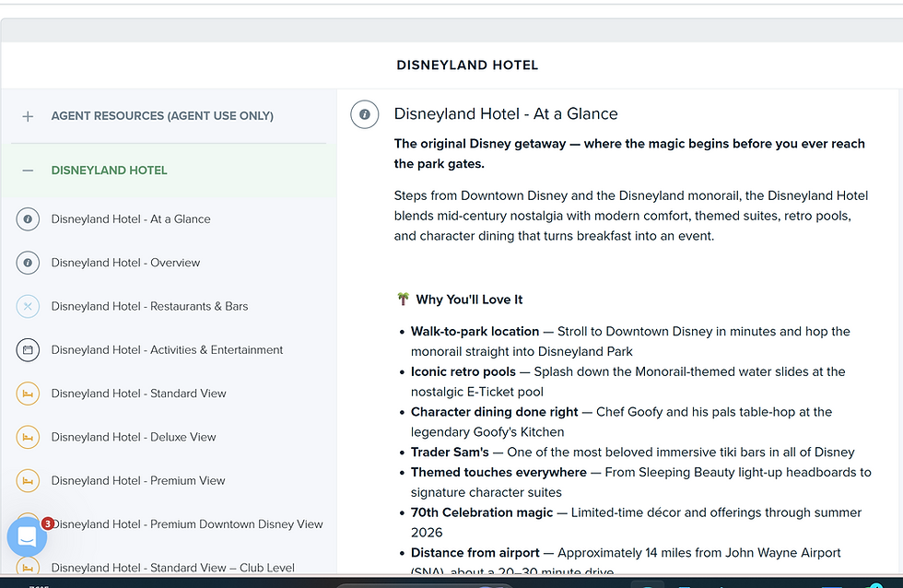The height and width of the screenshot is (588, 903).
Task: Expand Agent Resources section with plus icon
Action: (28, 116)
